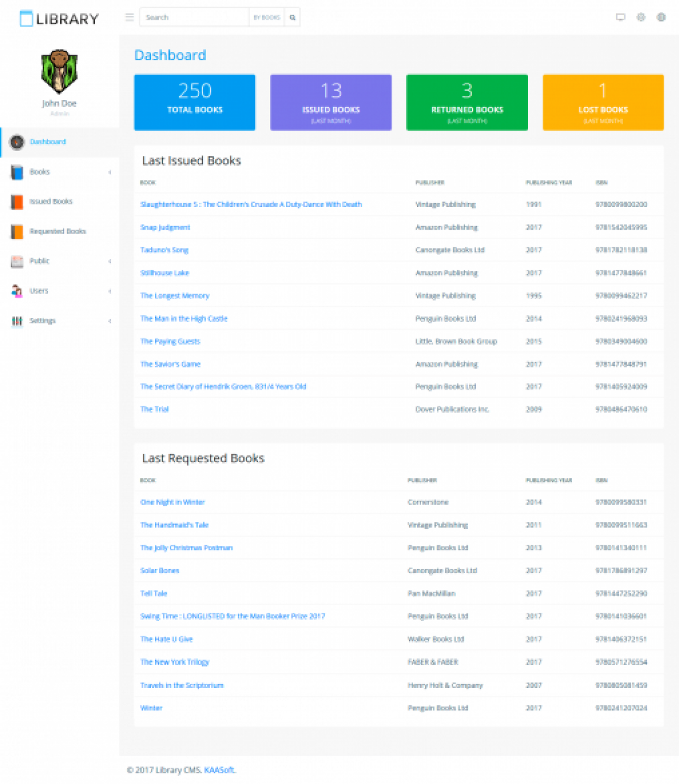This screenshot has height=784, width=679.
Task: Click the blue TOTAL BOOKS 250 card
Action: tap(194, 102)
